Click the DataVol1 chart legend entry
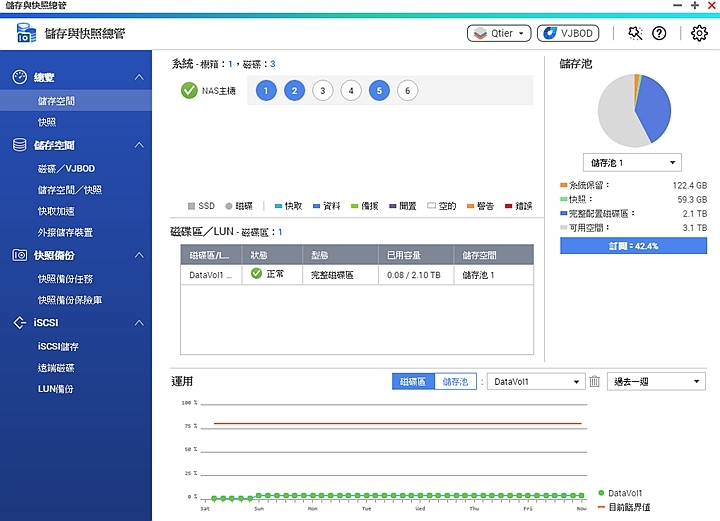 (x=620, y=493)
